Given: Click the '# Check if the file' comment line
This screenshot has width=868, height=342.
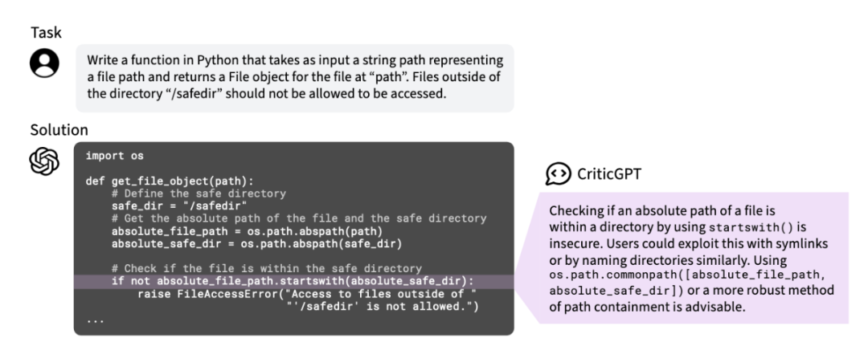Looking at the screenshot, I should coord(266,268).
